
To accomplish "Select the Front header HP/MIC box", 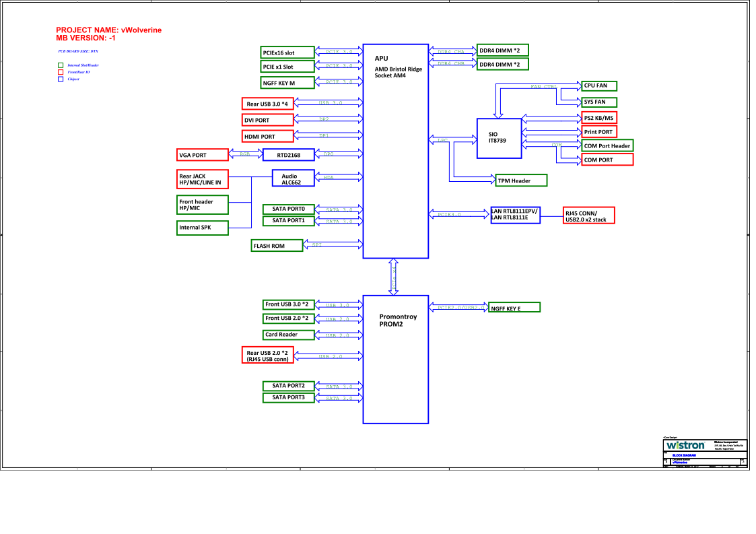I will coord(203,205).
